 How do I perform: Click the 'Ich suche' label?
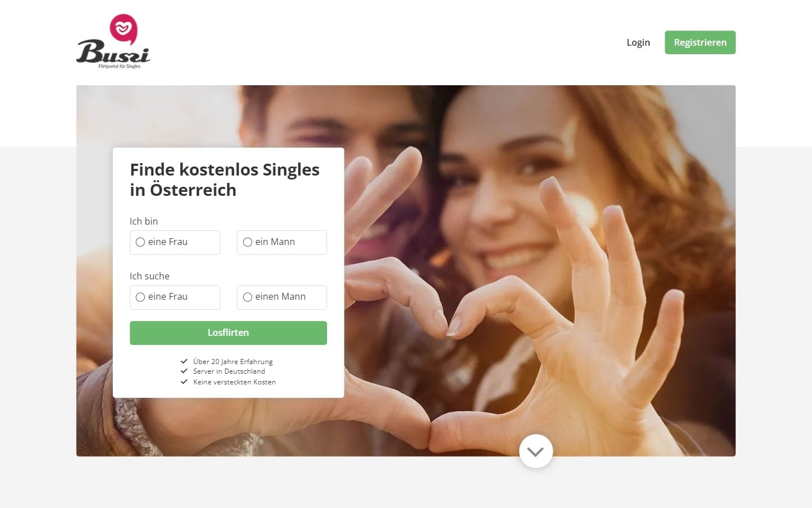[149, 276]
